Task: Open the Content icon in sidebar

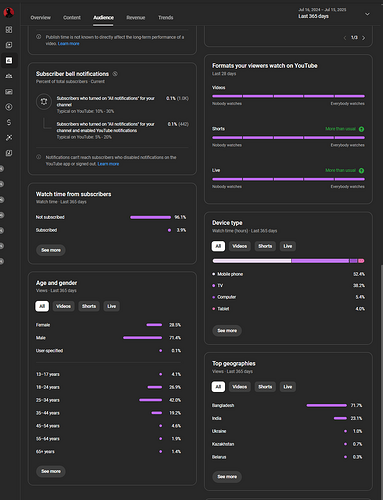Action: [x=9, y=45]
